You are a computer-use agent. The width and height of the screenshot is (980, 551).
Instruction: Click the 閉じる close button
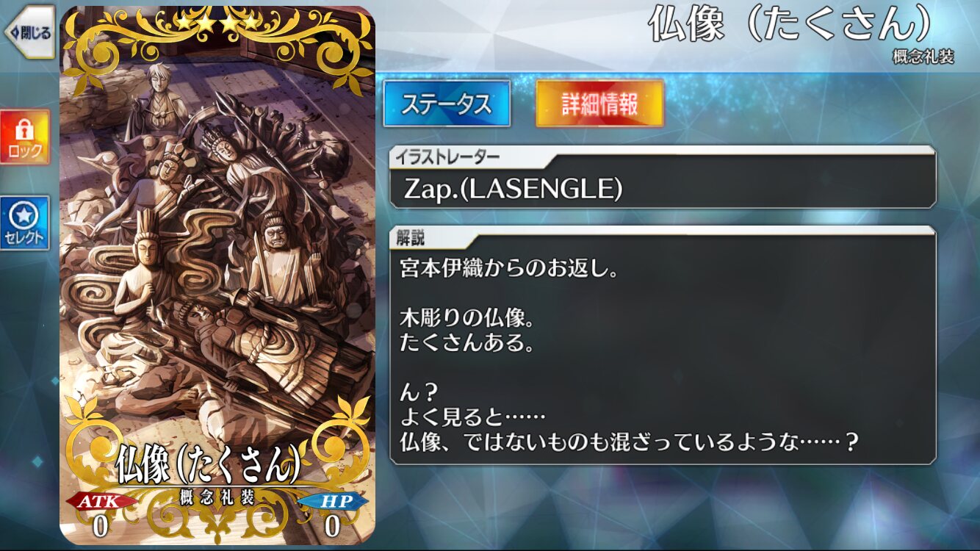(29, 32)
